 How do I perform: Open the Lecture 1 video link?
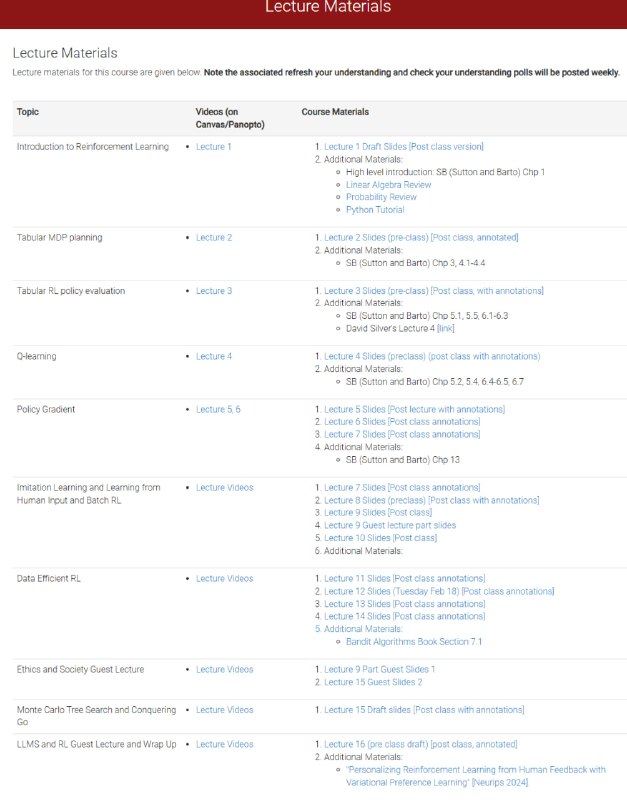point(213,147)
